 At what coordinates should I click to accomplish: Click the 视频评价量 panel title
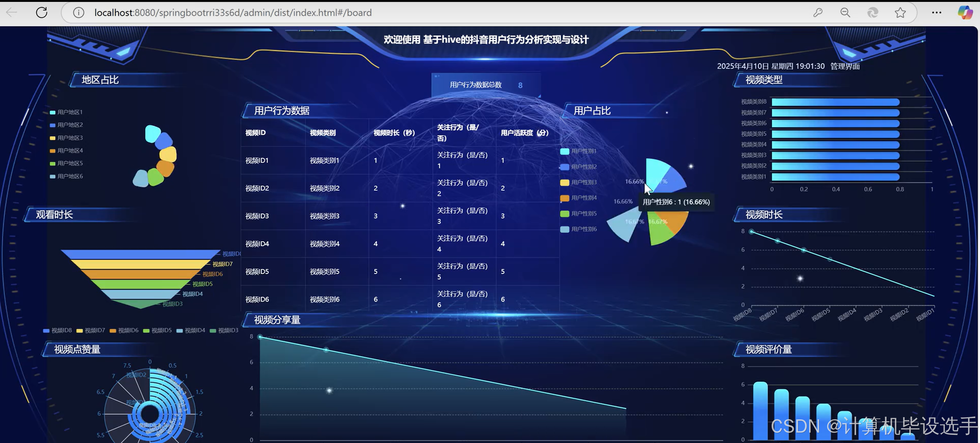tap(769, 349)
